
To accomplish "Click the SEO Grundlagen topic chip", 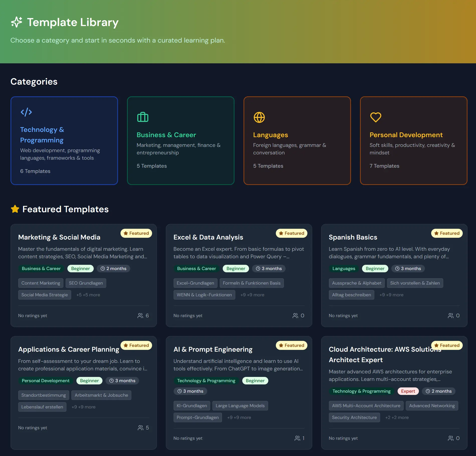I will [x=86, y=283].
